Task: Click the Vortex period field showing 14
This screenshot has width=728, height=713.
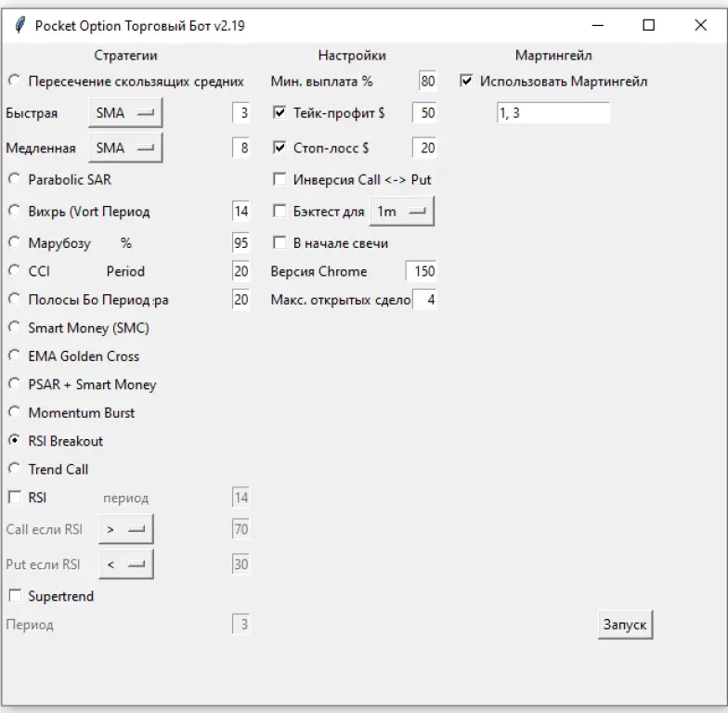Action: coord(241,212)
